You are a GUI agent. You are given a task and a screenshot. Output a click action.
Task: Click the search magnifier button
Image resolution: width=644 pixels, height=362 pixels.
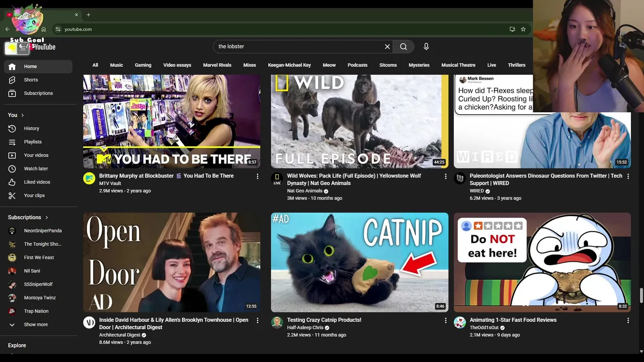point(404,46)
